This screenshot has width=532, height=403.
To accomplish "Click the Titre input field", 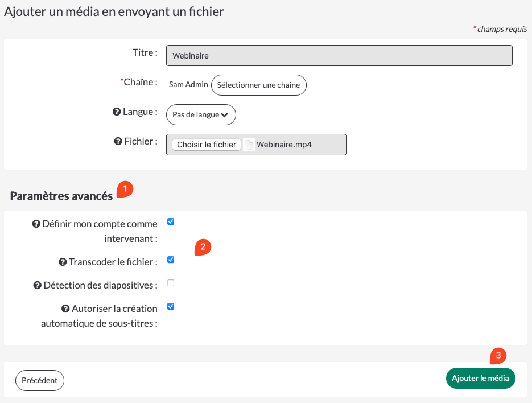I will pos(339,56).
